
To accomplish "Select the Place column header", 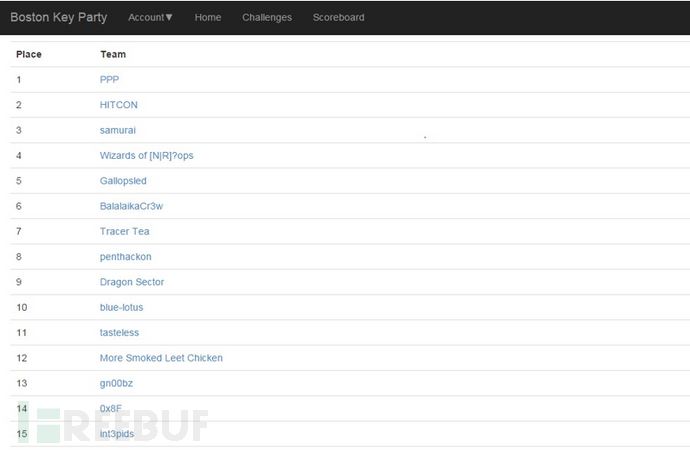I will point(29,55).
